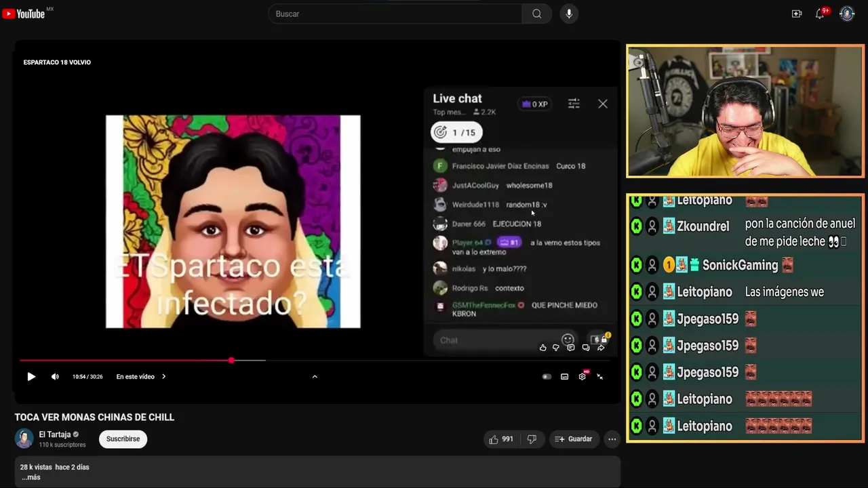Click the '28 k vistas hace 2 días' text
The height and width of the screenshot is (488, 868).
[x=55, y=467]
